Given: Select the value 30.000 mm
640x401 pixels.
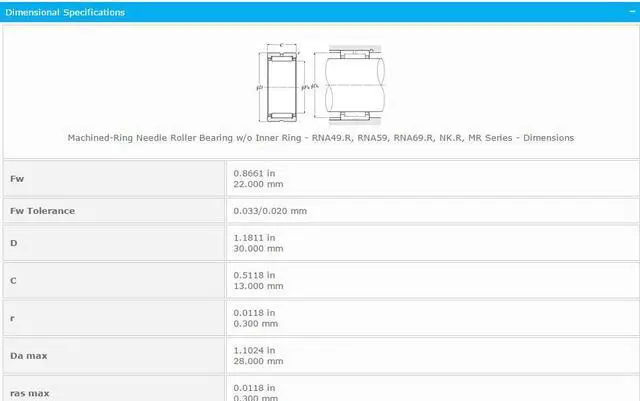Looking at the screenshot, I should (x=258, y=249).
